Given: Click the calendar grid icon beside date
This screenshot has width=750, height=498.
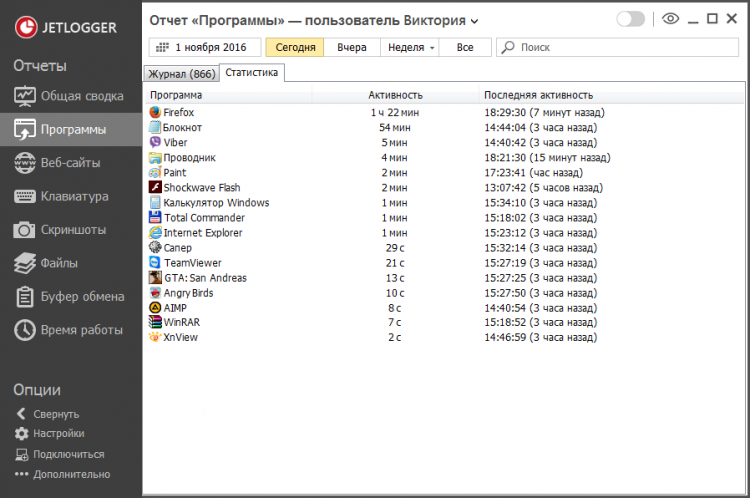Looking at the screenshot, I should [x=163, y=47].
